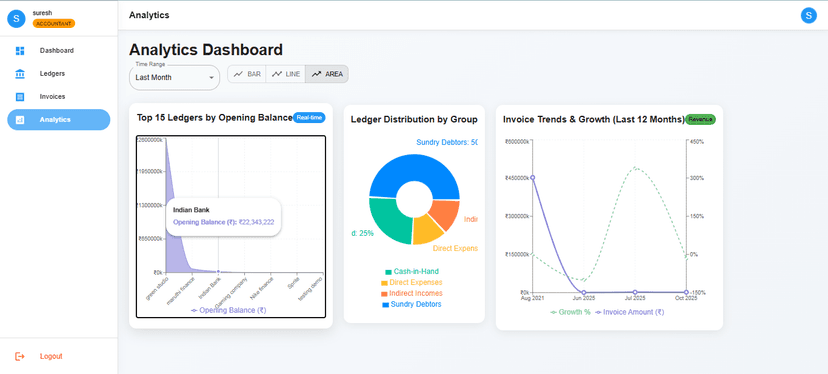
Task: Toggle the Indirect Incomes legend item
Action: pyautogui.click(x=411, y=293)
